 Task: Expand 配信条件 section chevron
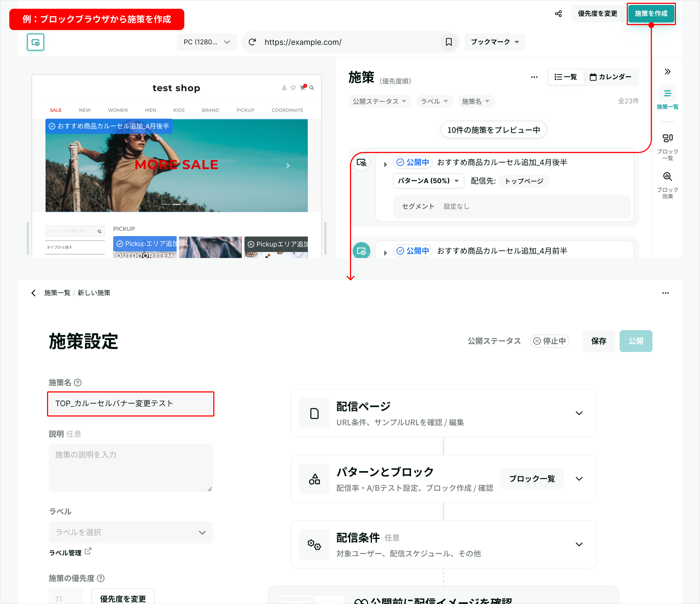point(579,544)
